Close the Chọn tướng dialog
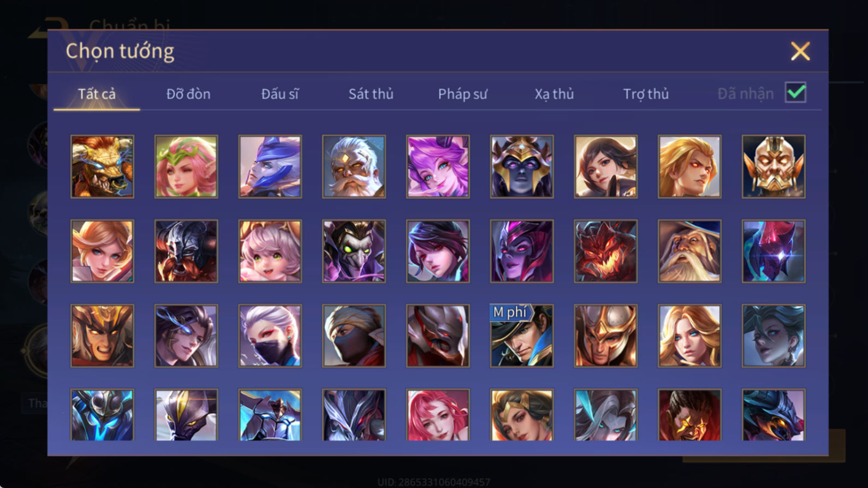The image size is (868, 488). pyautogui.click(x=800, y=51)
